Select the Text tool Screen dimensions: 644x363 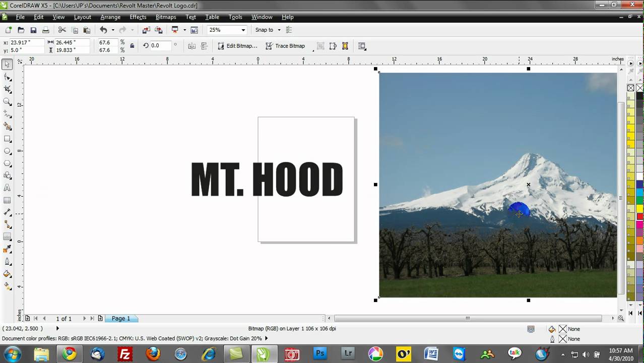[x=7, y=188]
